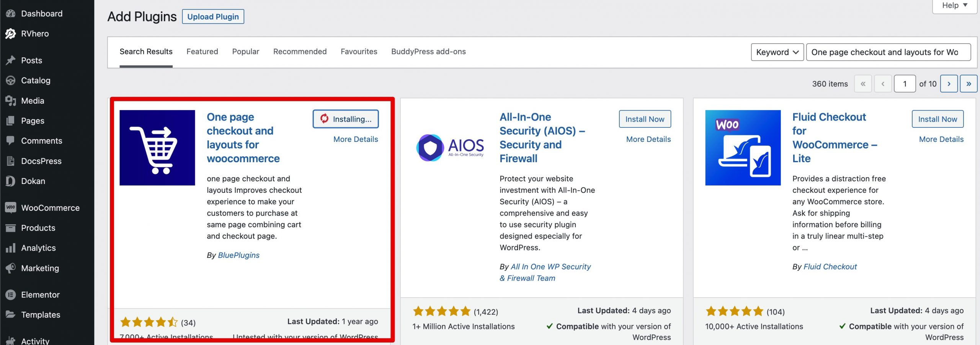980x345 pixels.
Task: Click the Fluid Checkout Woo plugin thumbnail
Action: (743, 148)
